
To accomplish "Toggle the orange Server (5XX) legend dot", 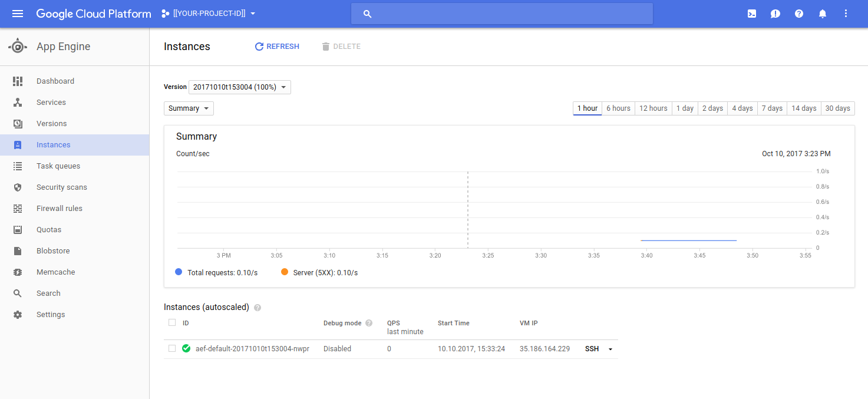I will coord(285,272).
